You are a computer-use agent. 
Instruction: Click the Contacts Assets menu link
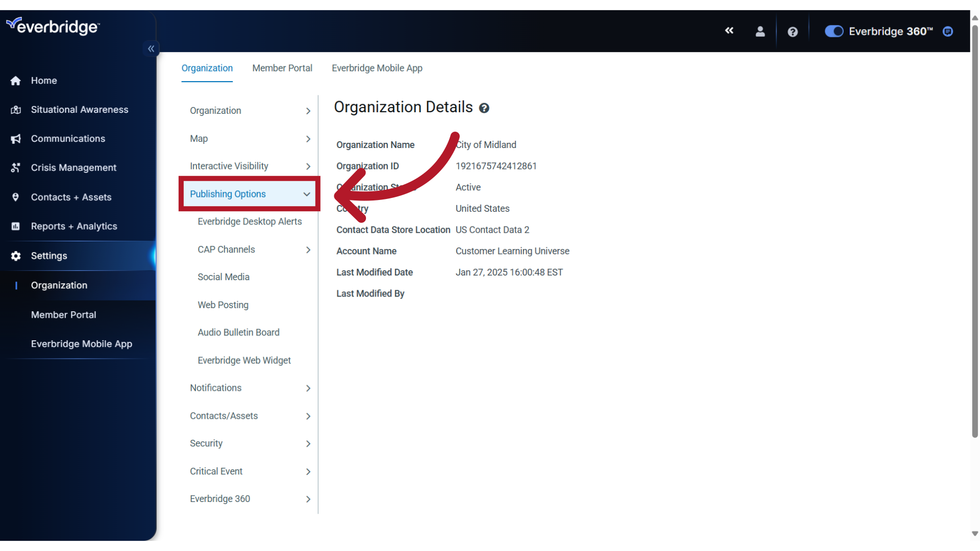pos(224,415)
